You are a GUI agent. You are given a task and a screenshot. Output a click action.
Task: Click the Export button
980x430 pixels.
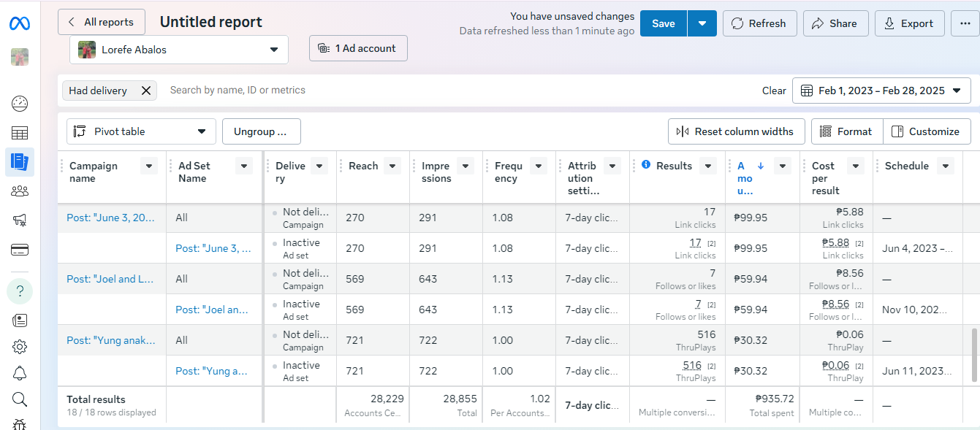pyautogui.click(x=909, y=23)
